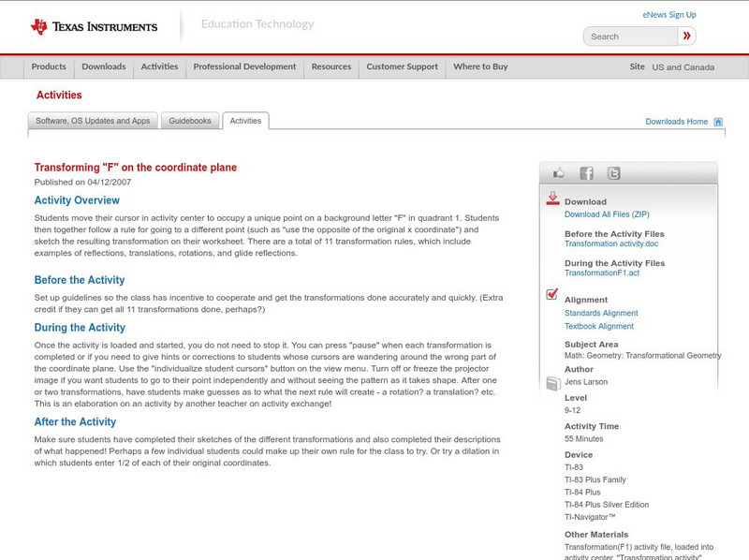Open the Customer Support menu
The image size is (749, 560).
[x=403, y=66]
